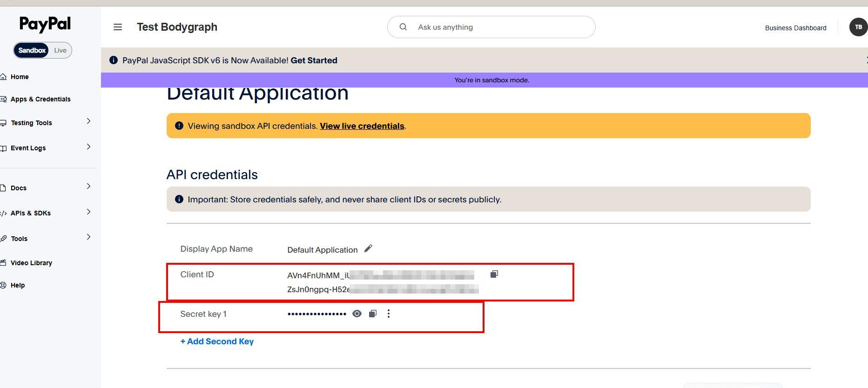The image size is (868, 388).
Task: Open the hamburger menu icon
Action: [118, 27]
